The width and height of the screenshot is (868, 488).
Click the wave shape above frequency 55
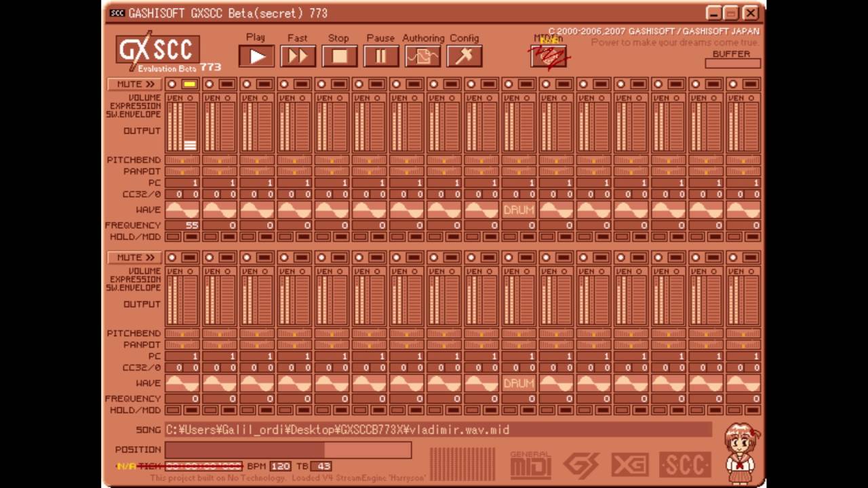click(182, 210)
